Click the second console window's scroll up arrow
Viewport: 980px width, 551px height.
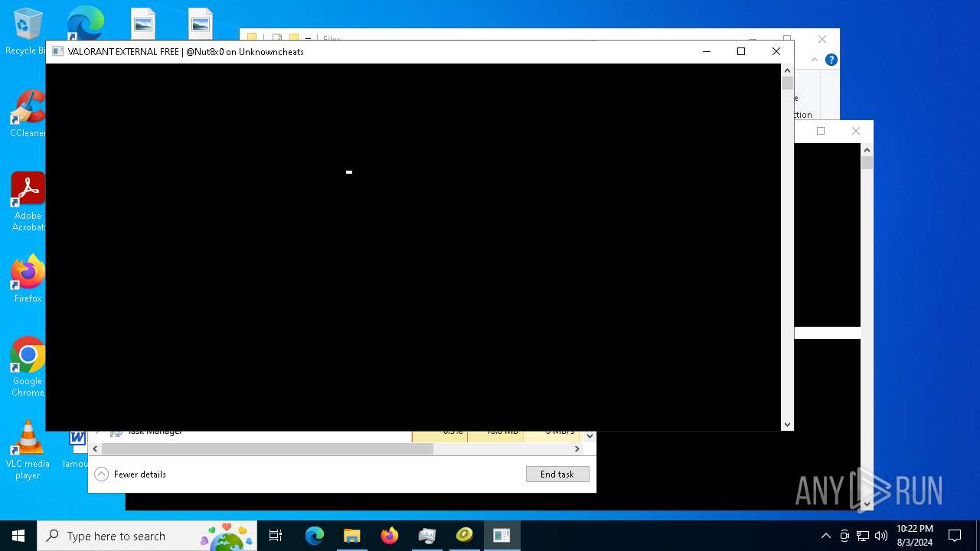[867, 150]
